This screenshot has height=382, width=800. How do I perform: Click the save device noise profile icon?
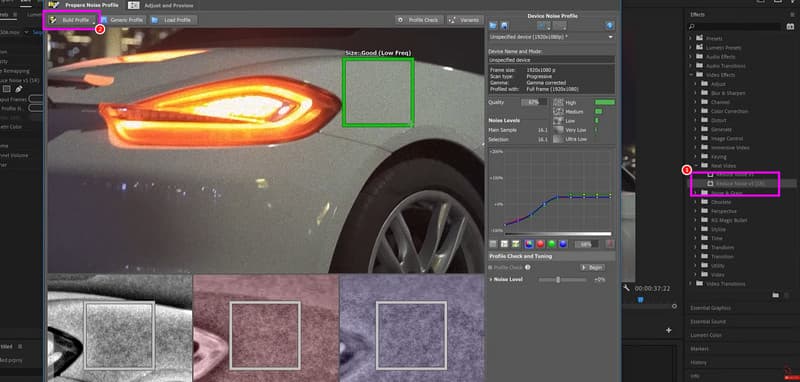pyautogui.click(x=504, y=26)
